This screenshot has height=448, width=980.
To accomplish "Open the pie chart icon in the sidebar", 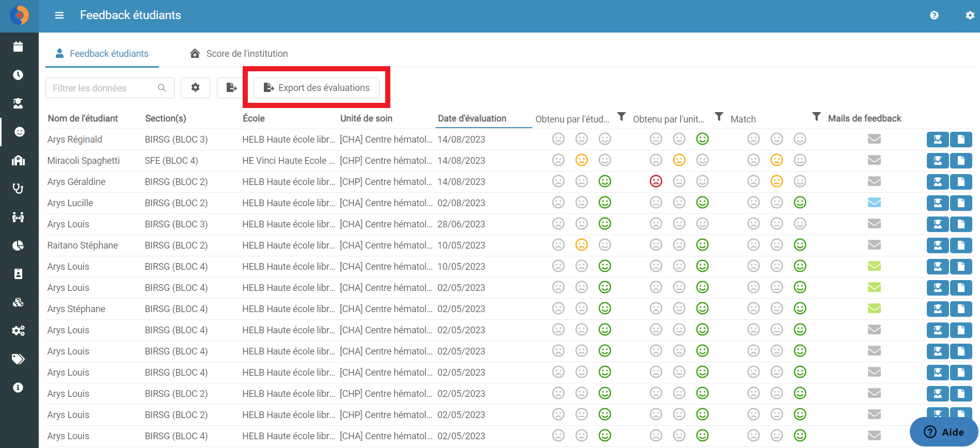I will (18, 245).
